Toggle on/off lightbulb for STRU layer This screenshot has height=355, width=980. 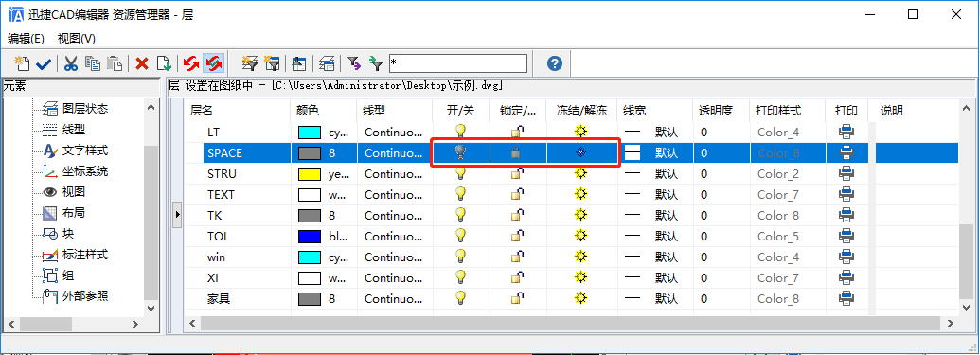point(460,173)
